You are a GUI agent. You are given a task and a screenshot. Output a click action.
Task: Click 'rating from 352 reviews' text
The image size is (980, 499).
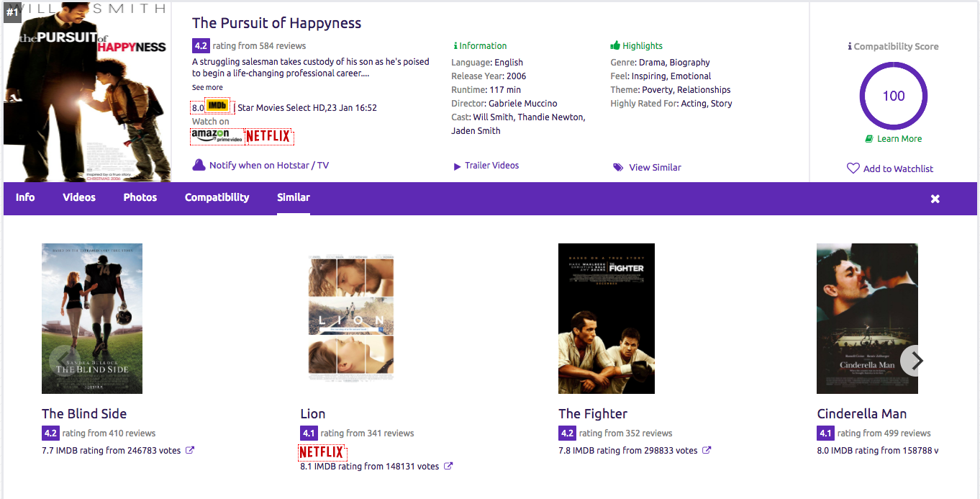click(x=626, y=433)
